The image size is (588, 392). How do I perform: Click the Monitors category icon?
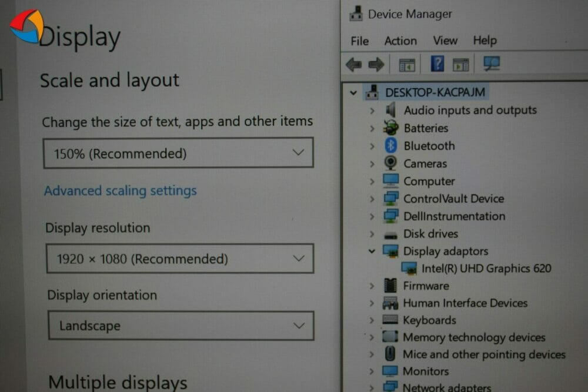(x=390, y=371)
